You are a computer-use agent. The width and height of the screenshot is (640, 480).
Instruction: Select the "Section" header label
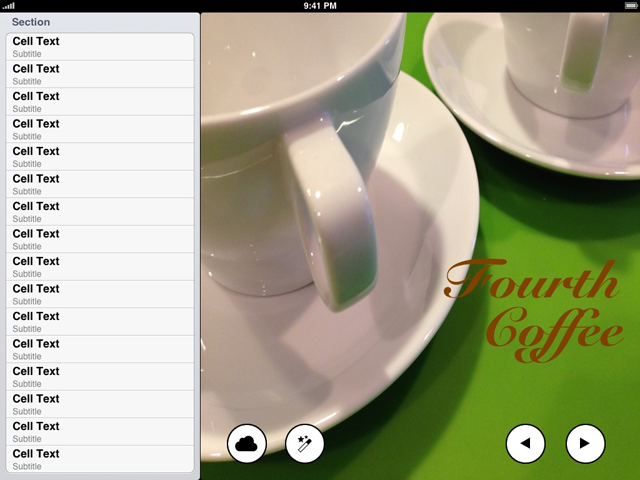(31, 22)
